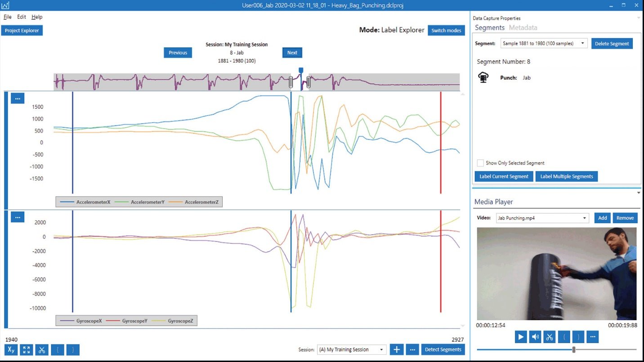Open the Video file dropdown
This screenshot has width=644, height=362.
[542, 218]
